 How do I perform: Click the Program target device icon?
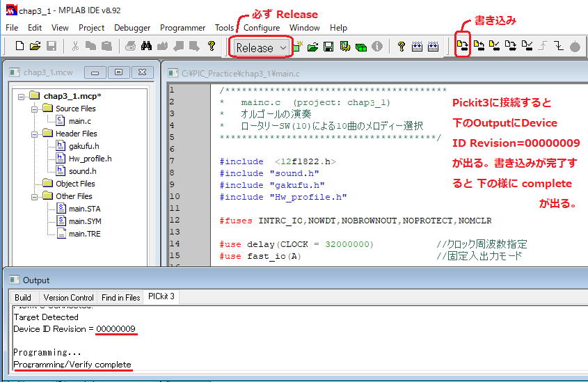tap(462, 47)
